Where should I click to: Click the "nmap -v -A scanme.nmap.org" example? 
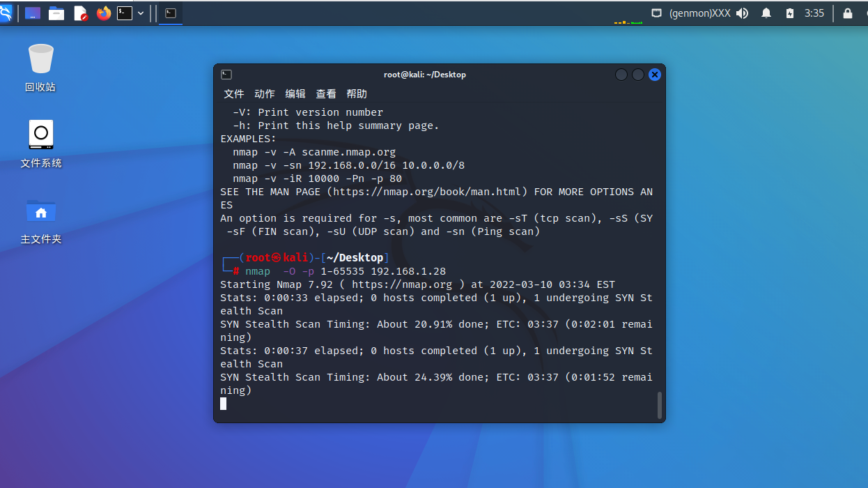[314, 152]
